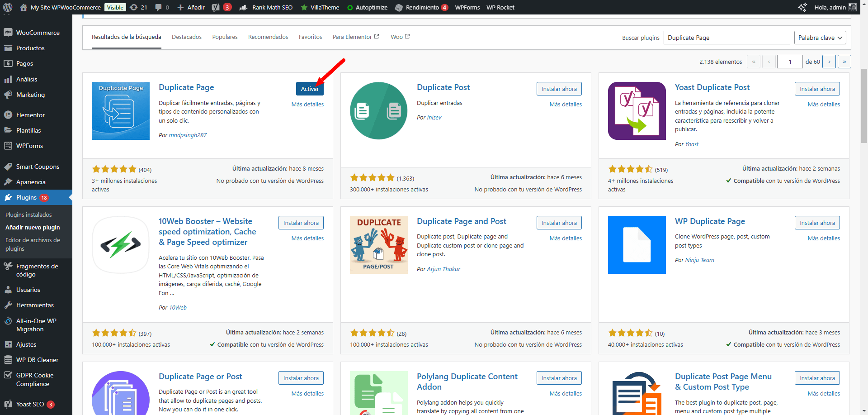Install Polylang Duplicate Content Addon

559,378
